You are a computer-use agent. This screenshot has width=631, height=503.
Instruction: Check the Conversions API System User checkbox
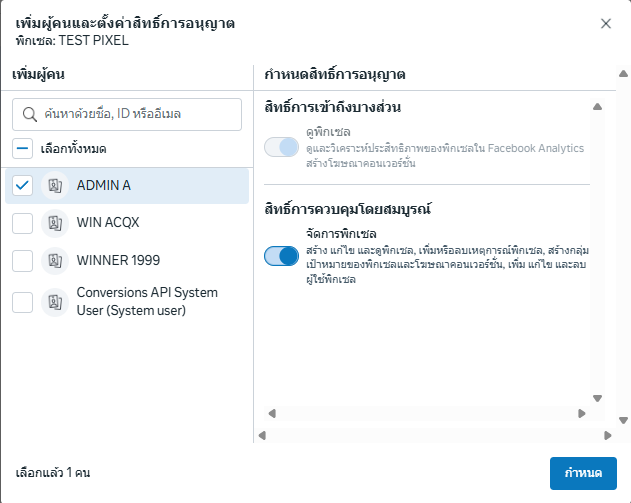[23, 301]
